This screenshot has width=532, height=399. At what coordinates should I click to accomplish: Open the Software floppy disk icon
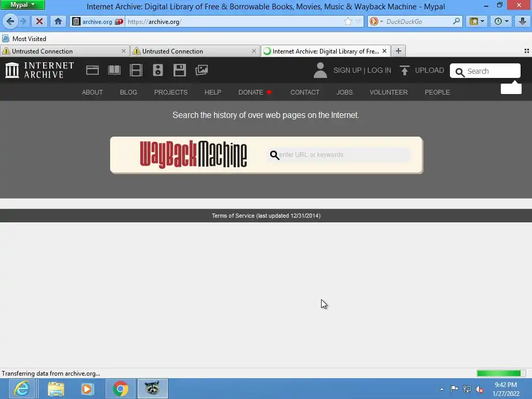179,70
